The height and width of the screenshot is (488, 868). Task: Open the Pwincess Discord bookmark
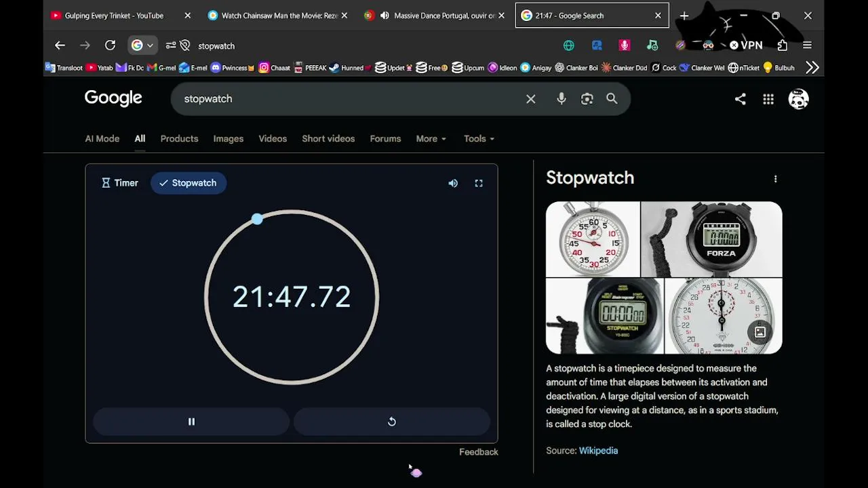point(232,68)
